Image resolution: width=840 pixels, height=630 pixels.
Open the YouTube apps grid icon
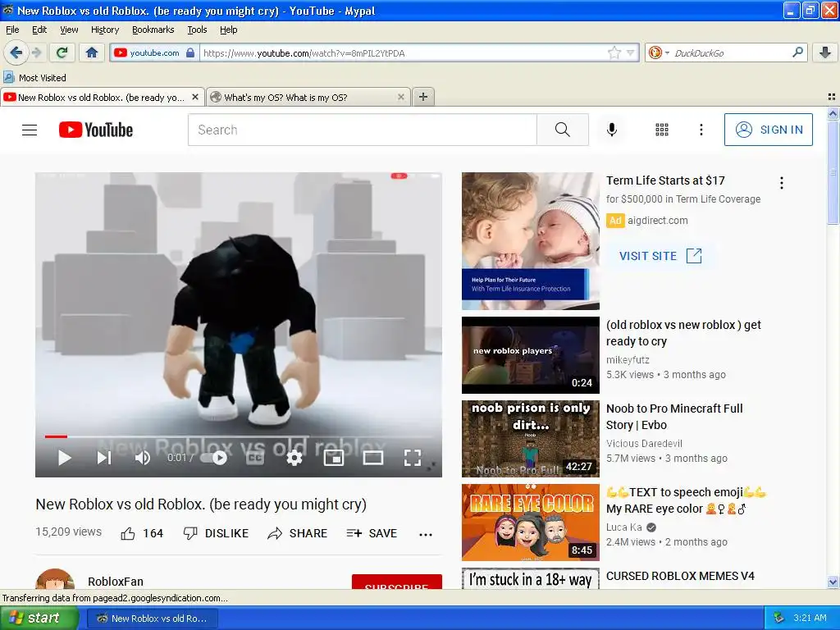point(662,130)
